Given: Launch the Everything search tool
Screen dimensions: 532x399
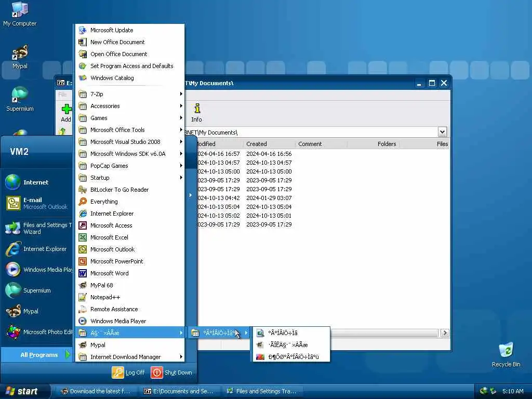Looking at the screenshot, I should coord(129,202).
